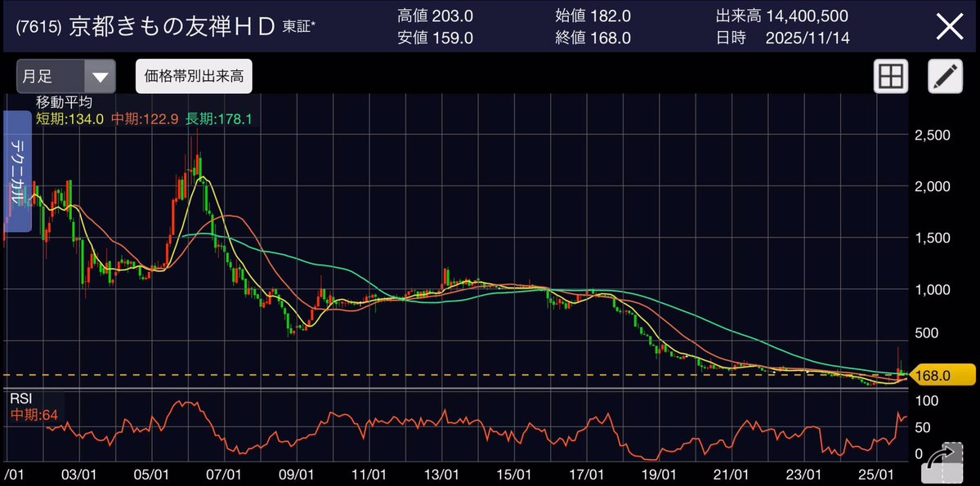Screen dimensions: 980x486
Task: Close the chart with the X icon
Action: 949,28
